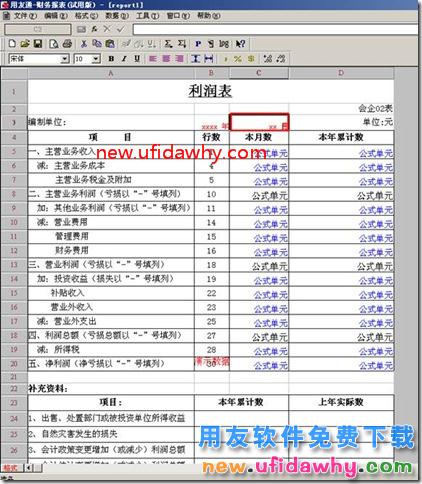The width and height of the screenshot is (422, 484).
Task: Open the 数据 menu
Action: point(117,16)
